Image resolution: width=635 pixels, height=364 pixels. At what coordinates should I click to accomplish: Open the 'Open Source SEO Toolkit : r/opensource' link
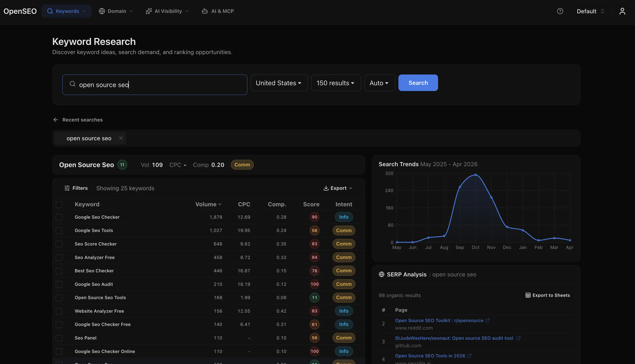pos(439,320)
